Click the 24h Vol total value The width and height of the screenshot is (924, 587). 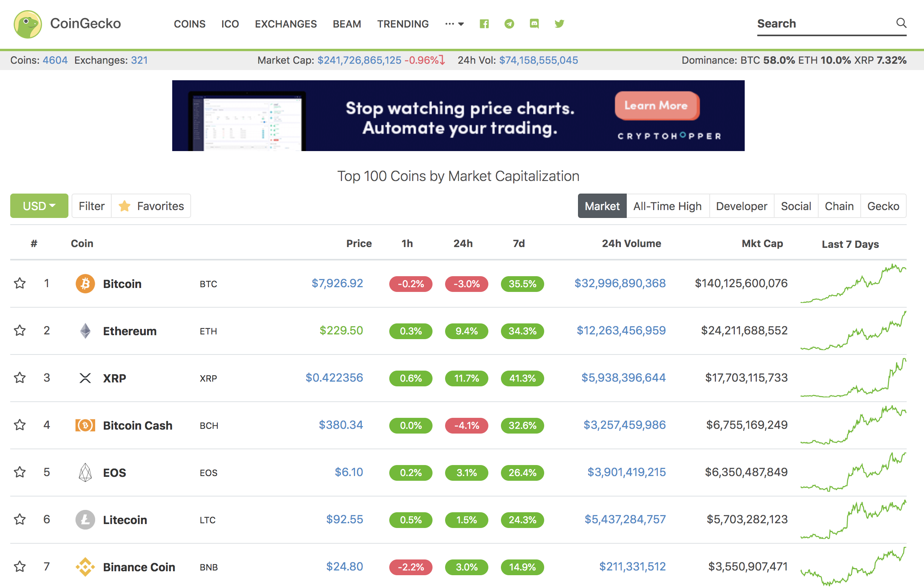(538, 60)
